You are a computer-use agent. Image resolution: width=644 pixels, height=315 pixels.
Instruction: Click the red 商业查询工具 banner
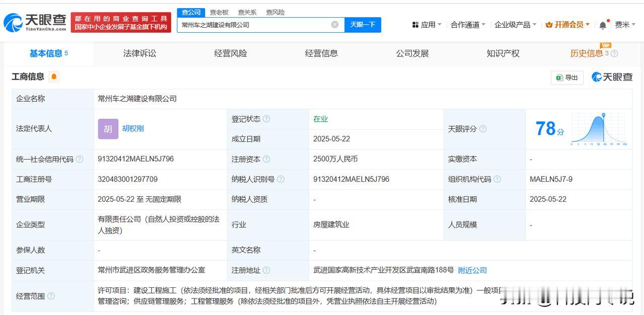[121, 22]
